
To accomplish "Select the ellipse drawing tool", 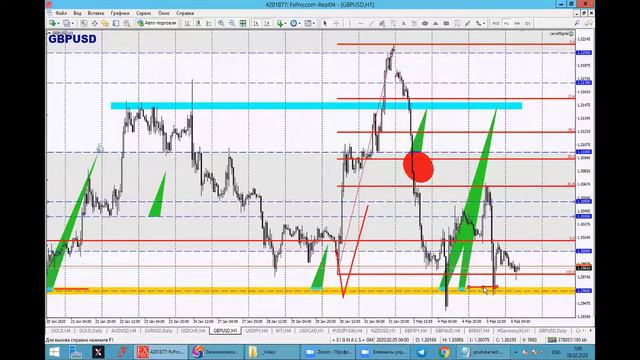I will 424,23.
